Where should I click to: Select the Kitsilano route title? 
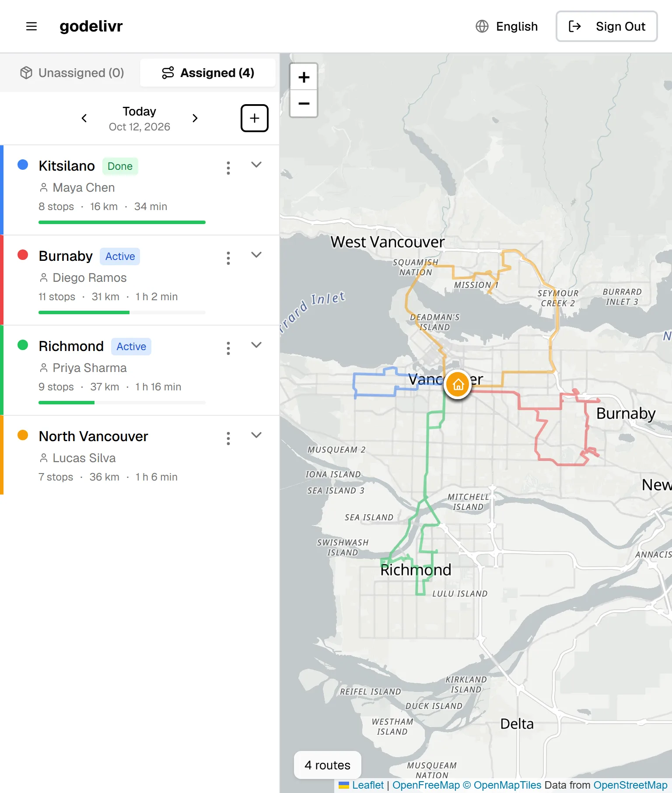point(66,166)
